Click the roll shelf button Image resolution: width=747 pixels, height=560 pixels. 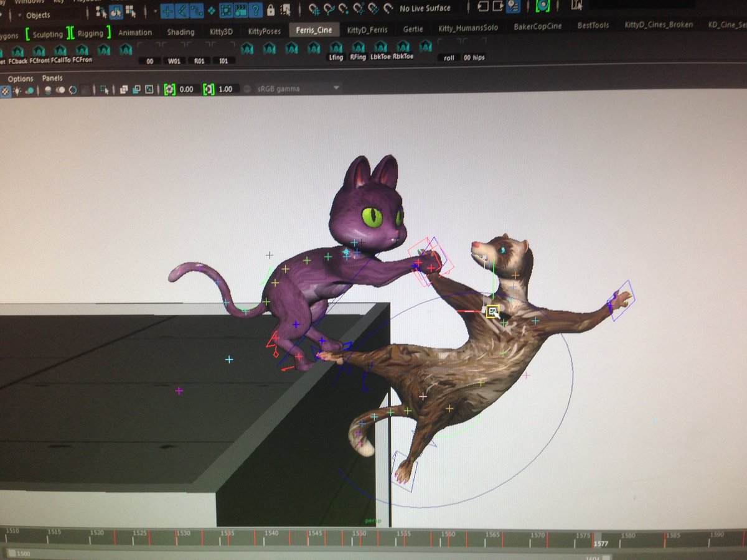click(449, 57)
